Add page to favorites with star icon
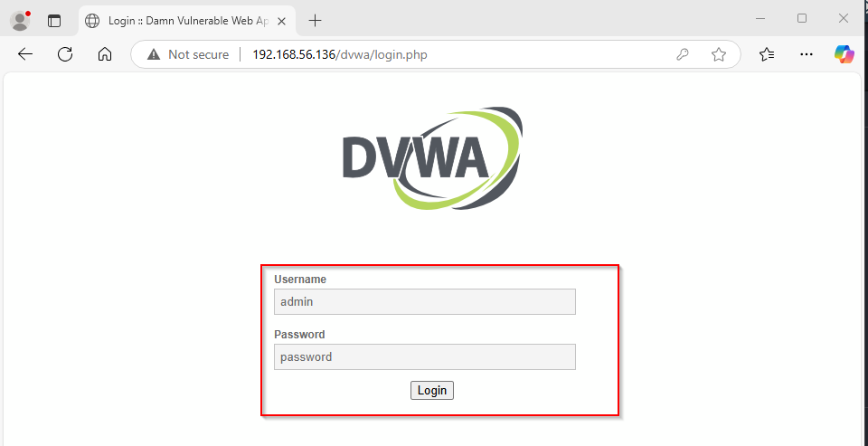This screenshot has width=868, height=446. click(719, 54)
